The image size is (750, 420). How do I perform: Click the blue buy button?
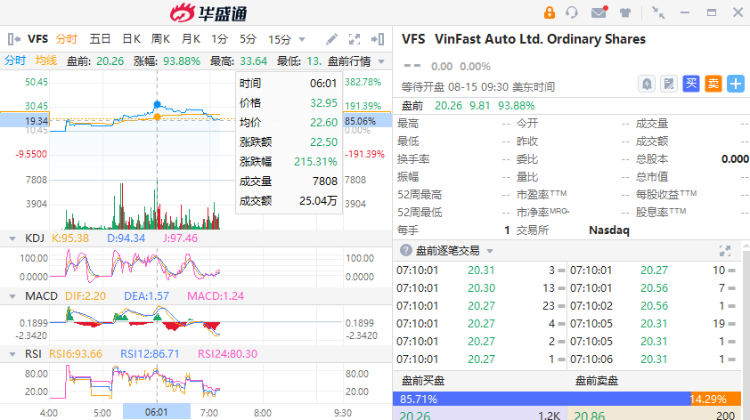[691, 84]
